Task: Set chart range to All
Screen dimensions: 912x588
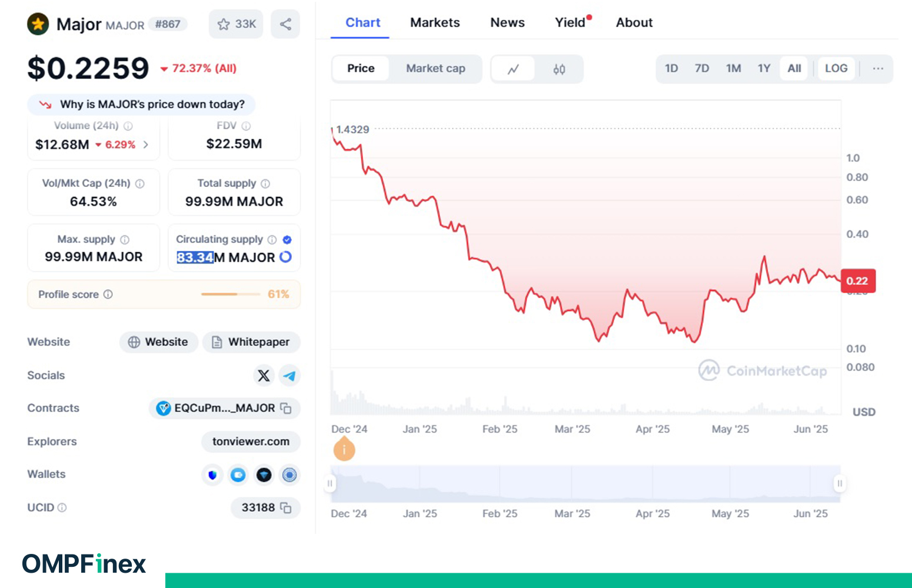Action: [794, 68]
